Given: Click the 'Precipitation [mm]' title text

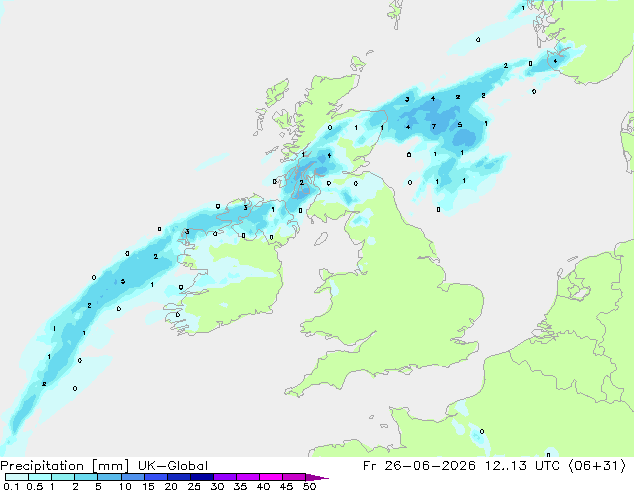Looking at the screenshot, I should click(64, 466).
